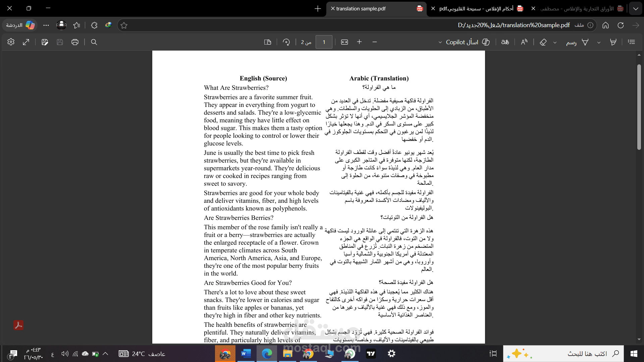The width and height of the screenshot is (644, 362).
Task: Open the Wi-Fi network panel
Action: coord(75,354)
